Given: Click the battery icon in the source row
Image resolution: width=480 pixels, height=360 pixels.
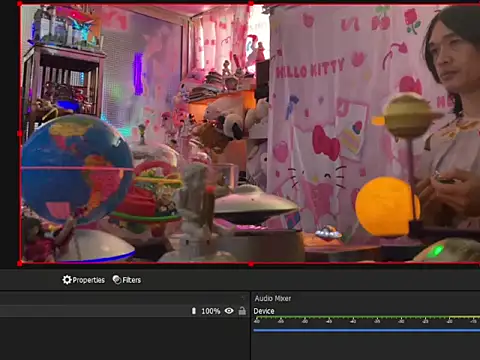Looking at the screenshot, I should (x=194, y=311).
